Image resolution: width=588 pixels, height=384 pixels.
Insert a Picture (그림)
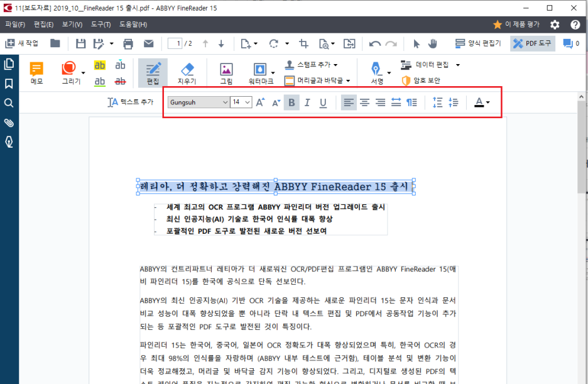tap(226, 73)
